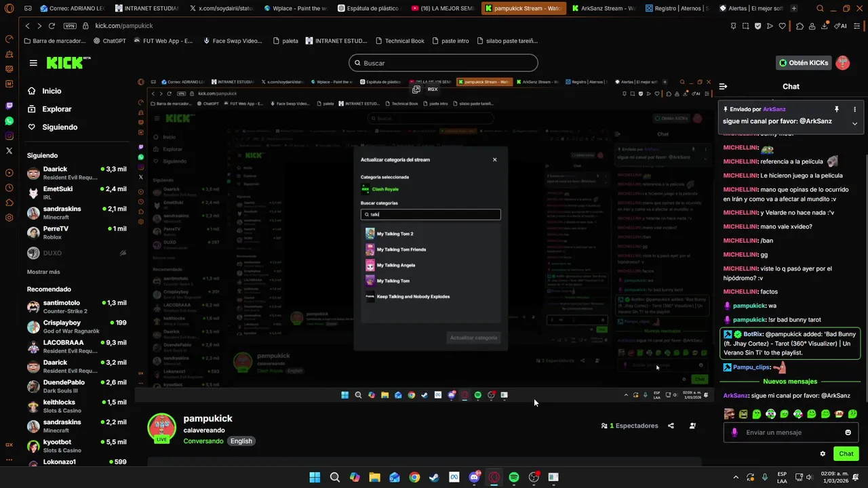Click the kick.com/pampukick address bar
Viewport: 868px width, 488px height.
124,26
